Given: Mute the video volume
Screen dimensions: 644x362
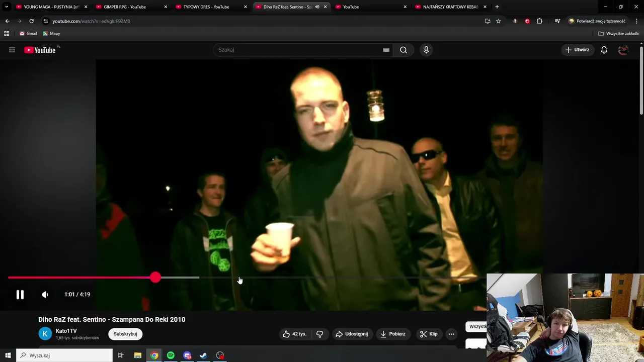Looking at the screenshot, I should click(45, 295).
